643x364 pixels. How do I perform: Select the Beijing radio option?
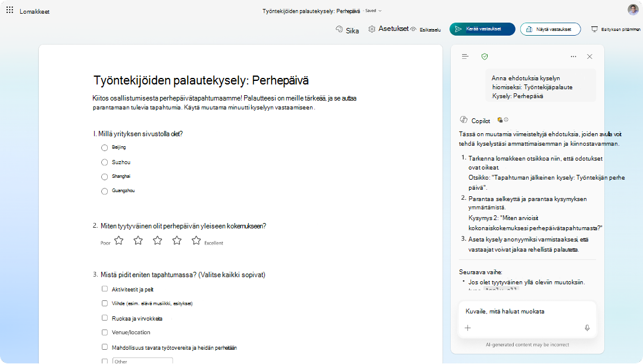pyautogui.click(x=105, y=148)
